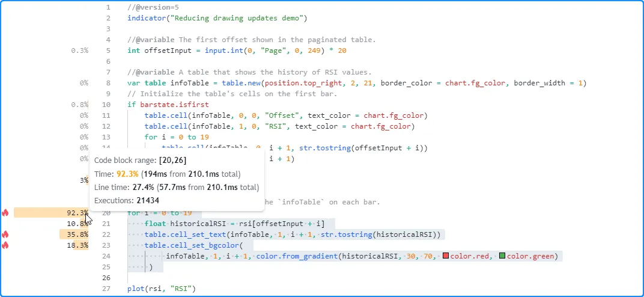
Task: Click the flame icon beside the 92.3% line
Action: pos(5,213)
